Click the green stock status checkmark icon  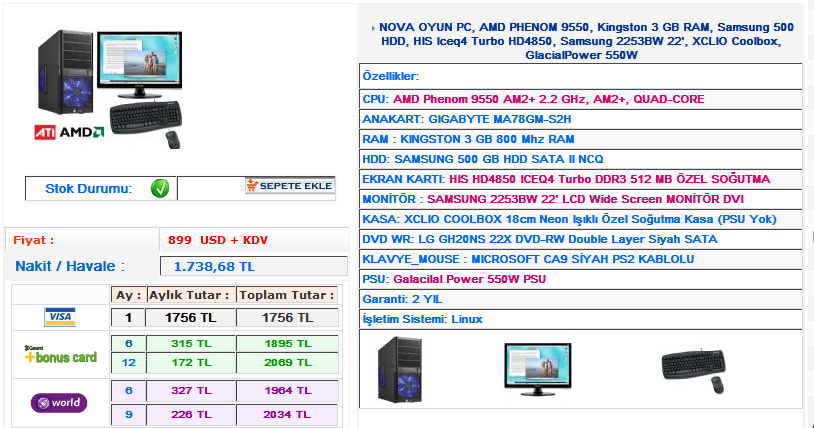(160, 188)
